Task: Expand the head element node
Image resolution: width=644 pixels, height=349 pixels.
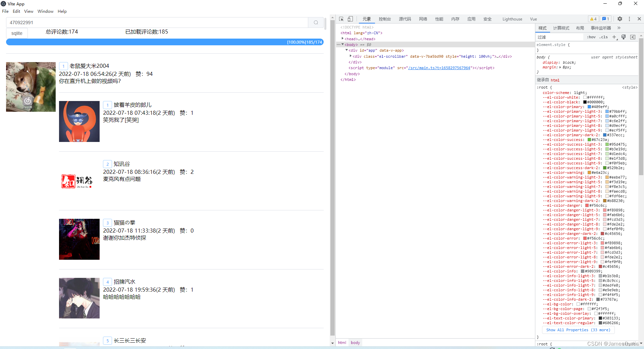Action: tap(342, 39)
